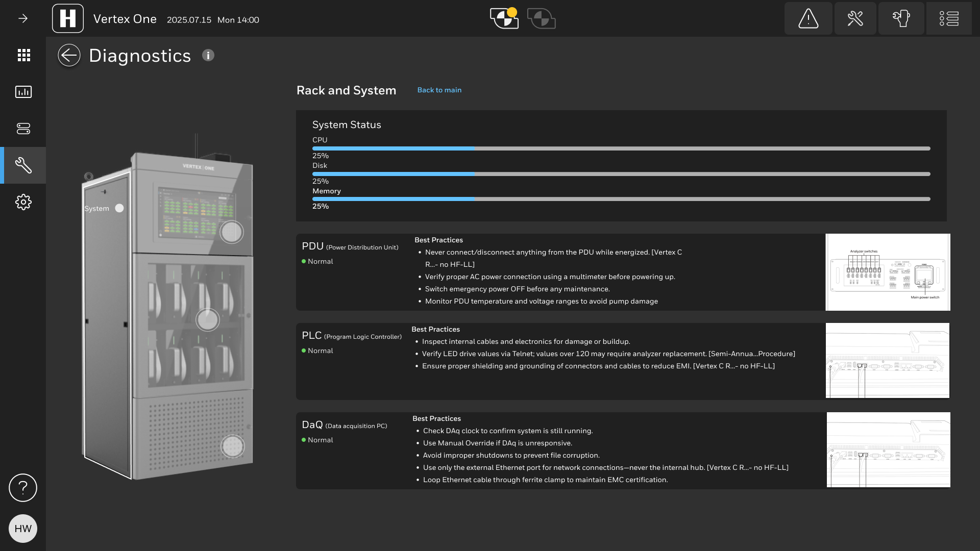Click the top-bar hand wrench service icon
The image size is (980, 551).
(901, 19)
